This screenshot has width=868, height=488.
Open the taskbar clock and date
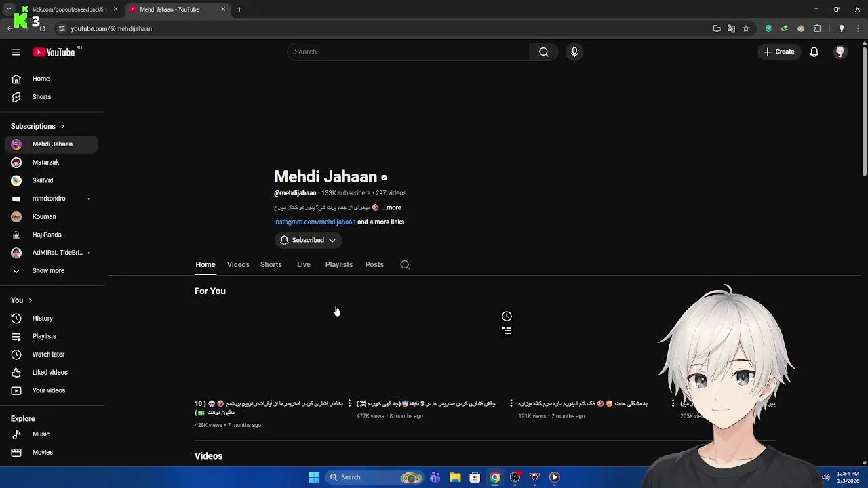point(848,477)
